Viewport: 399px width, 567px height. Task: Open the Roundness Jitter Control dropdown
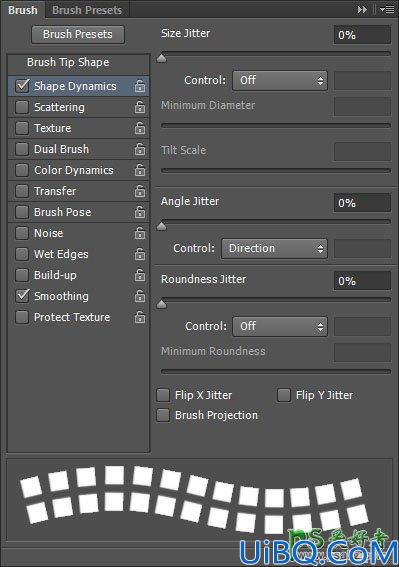280,327
